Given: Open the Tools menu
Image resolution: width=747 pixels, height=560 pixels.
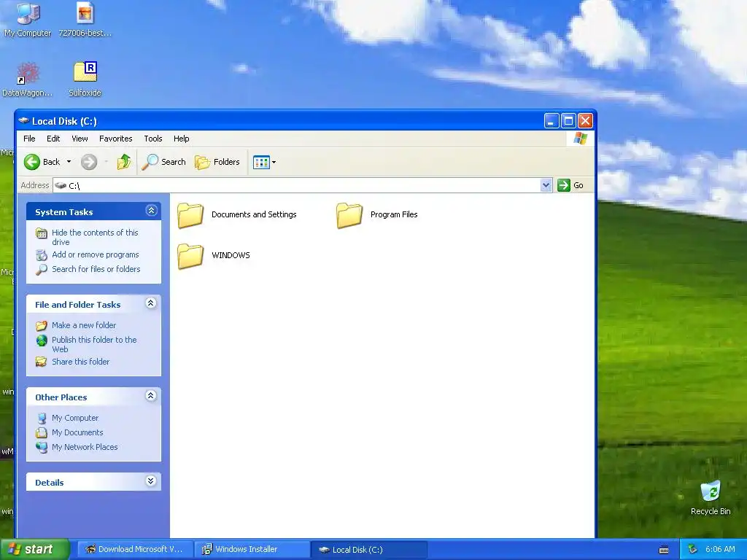Looking at the screenshot, I should point(153,139).
